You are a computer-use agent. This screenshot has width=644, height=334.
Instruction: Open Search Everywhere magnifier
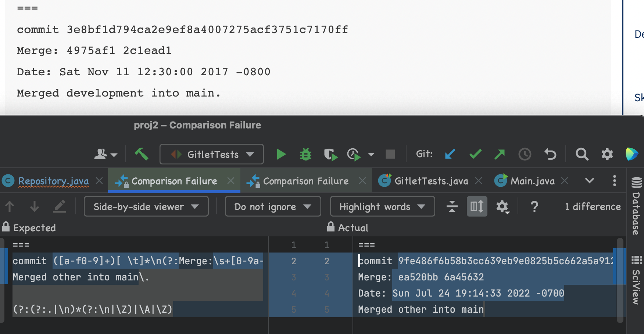[x=582, y=155]
